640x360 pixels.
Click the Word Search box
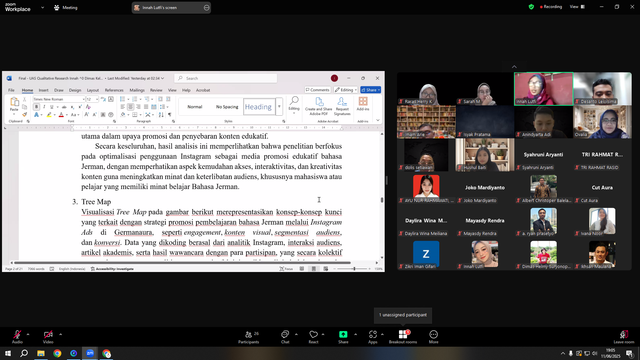(226, 78)
